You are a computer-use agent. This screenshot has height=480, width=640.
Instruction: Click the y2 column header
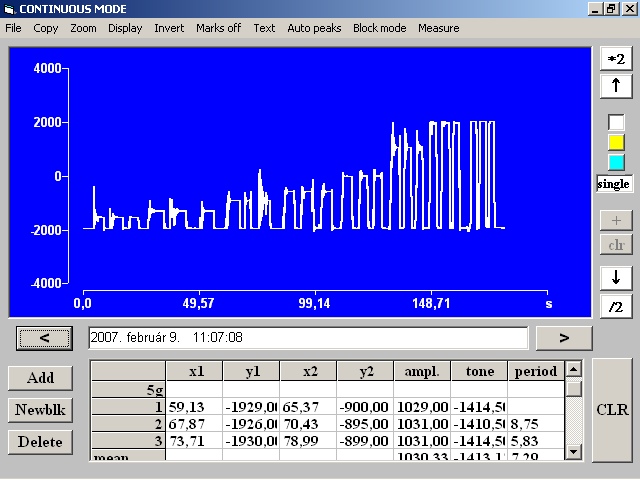tap(365, 371)
